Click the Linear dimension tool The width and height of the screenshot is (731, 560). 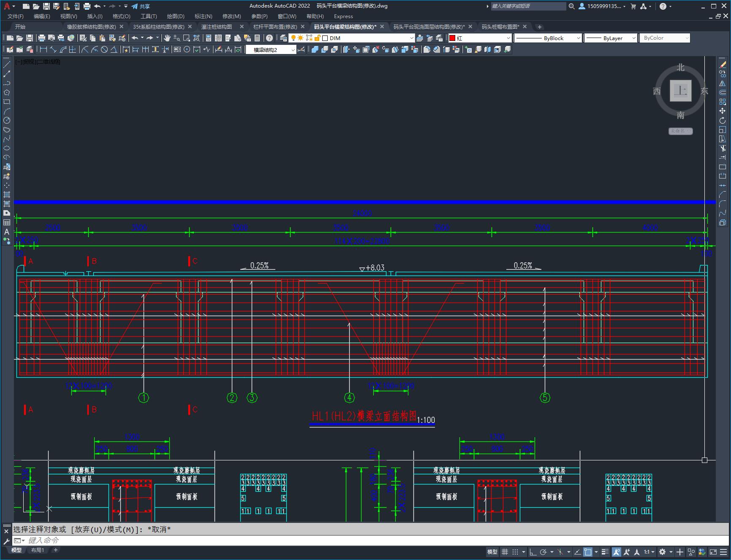point(43,49)
